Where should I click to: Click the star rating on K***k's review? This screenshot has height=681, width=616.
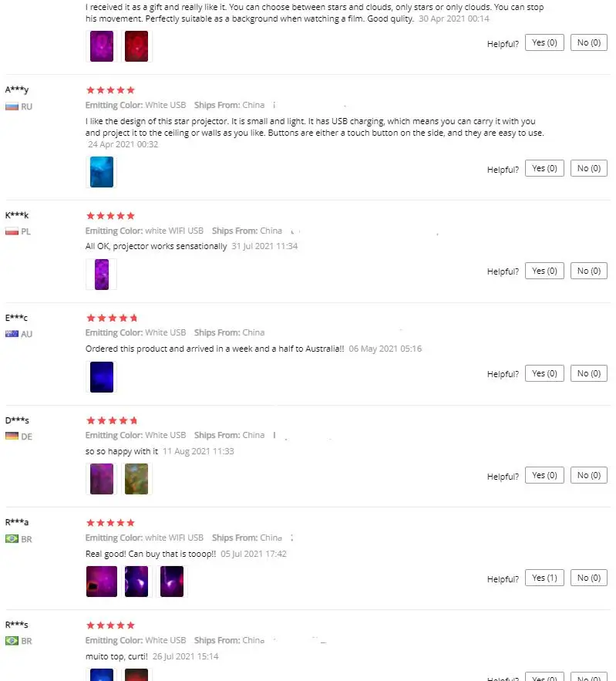[110, 216]
